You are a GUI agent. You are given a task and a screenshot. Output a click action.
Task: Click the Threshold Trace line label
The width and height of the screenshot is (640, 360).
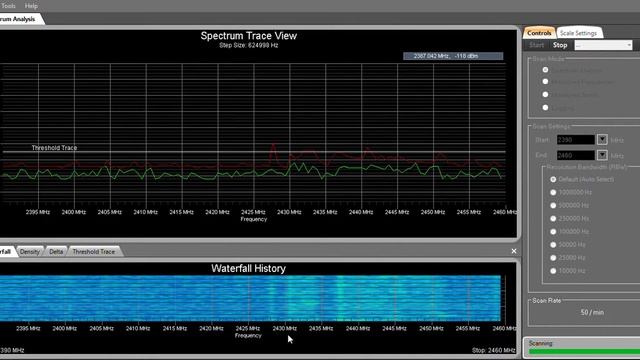54,148
